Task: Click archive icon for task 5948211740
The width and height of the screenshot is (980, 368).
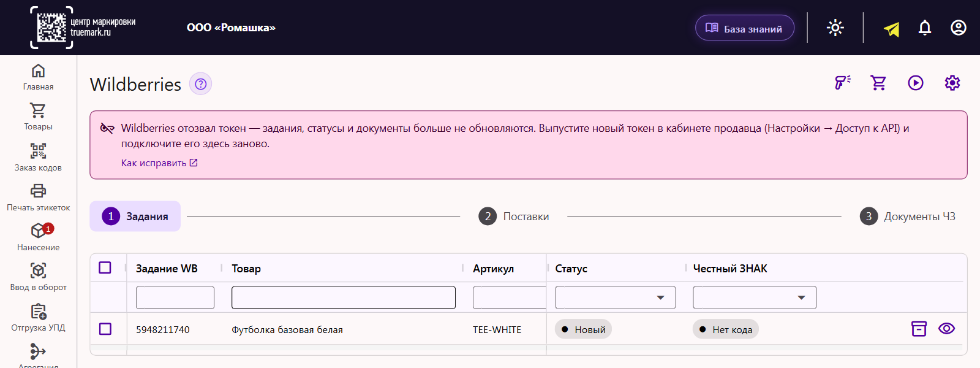Action: click(x=919, y=329)
